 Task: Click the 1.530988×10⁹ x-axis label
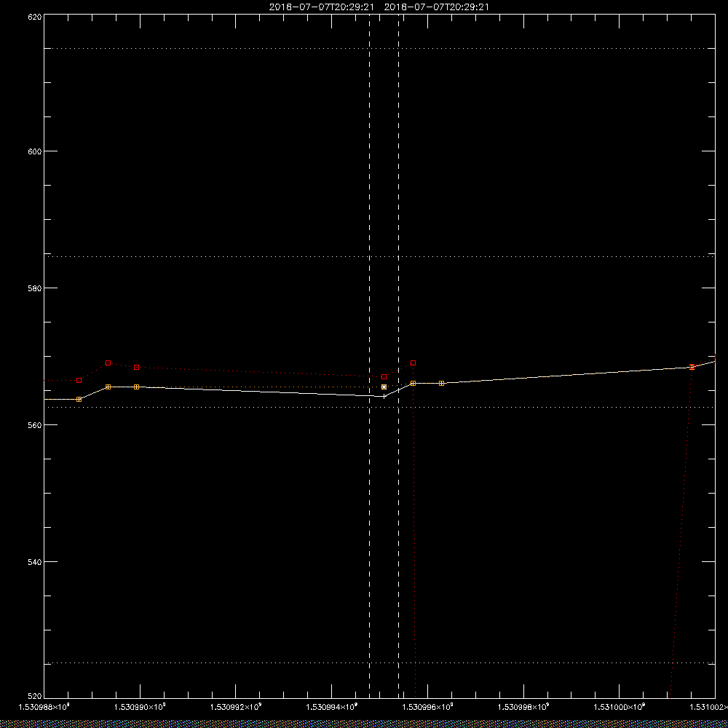click(44, 707)
